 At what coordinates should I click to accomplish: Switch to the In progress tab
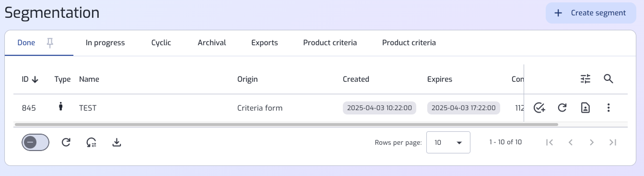pos(105,43)
